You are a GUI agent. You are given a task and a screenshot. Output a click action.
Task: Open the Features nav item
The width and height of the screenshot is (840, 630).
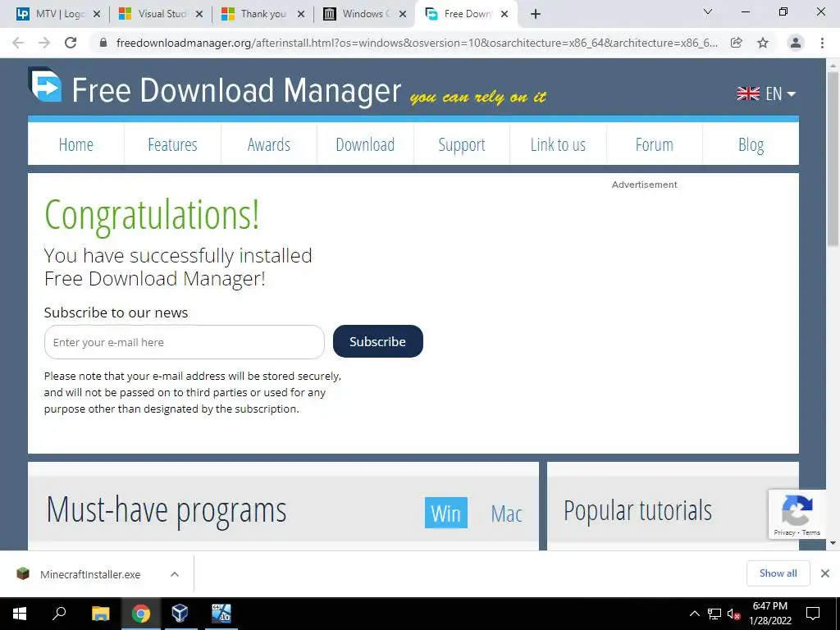coord(172,144)
